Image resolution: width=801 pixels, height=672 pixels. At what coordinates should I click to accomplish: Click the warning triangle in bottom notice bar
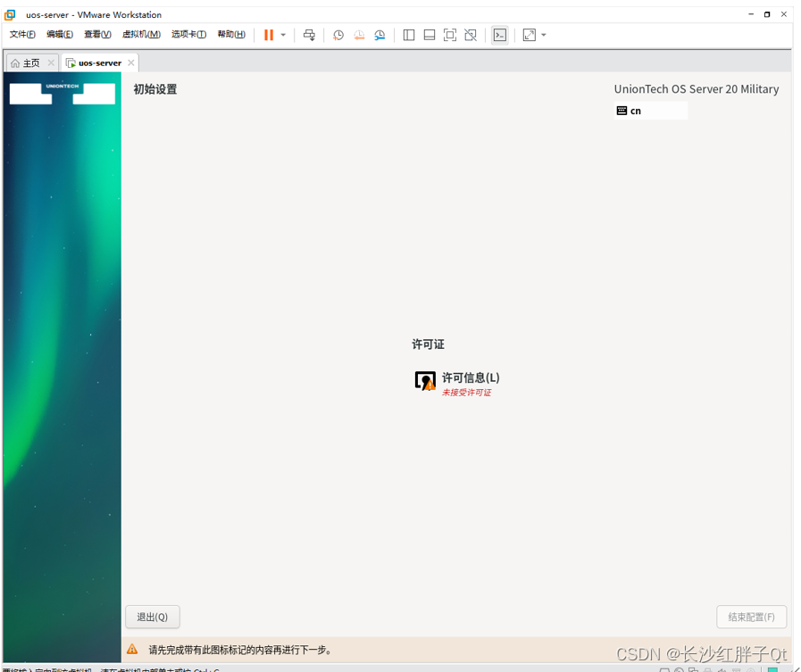coord(132,649)
